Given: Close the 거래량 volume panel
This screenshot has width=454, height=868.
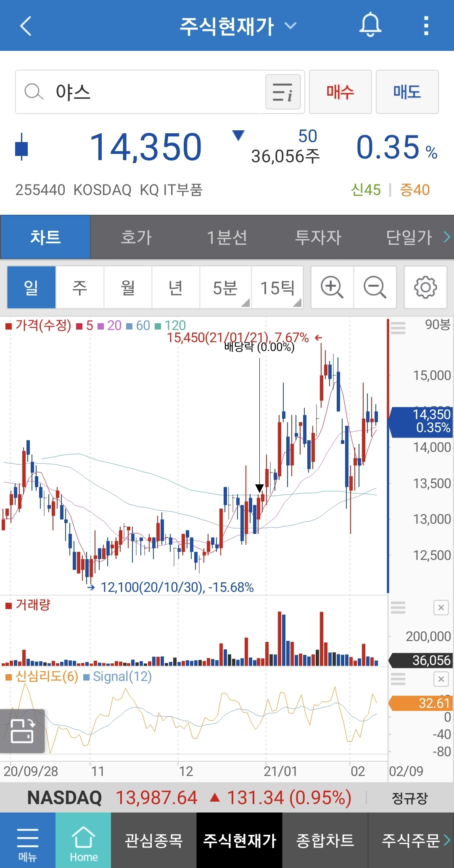Looking at the screenshot, I should pos(441,607).
